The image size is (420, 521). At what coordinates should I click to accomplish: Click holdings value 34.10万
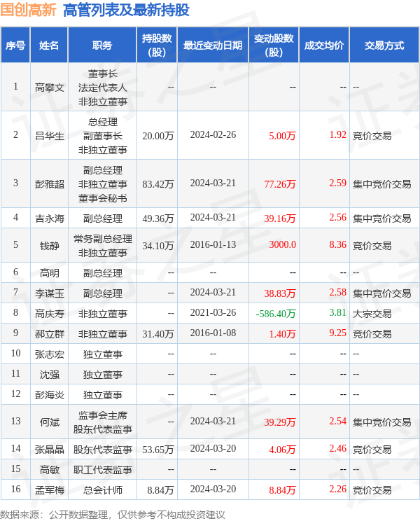(x=158, y=246)
